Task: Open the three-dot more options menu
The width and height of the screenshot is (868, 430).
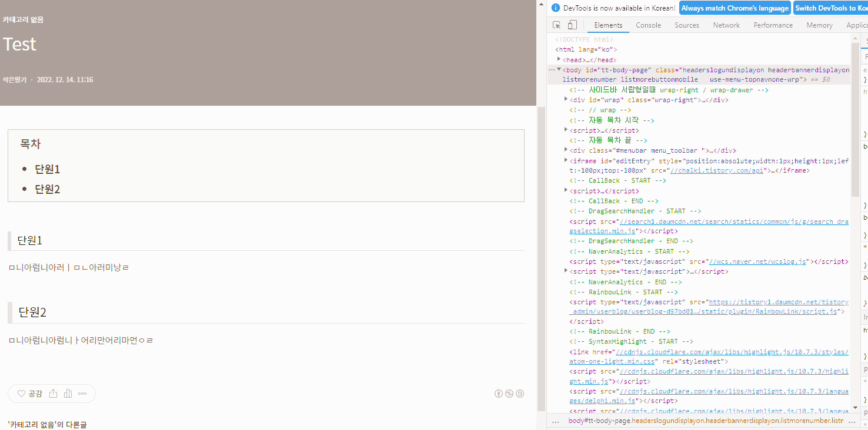Action: tap(82, 394)
